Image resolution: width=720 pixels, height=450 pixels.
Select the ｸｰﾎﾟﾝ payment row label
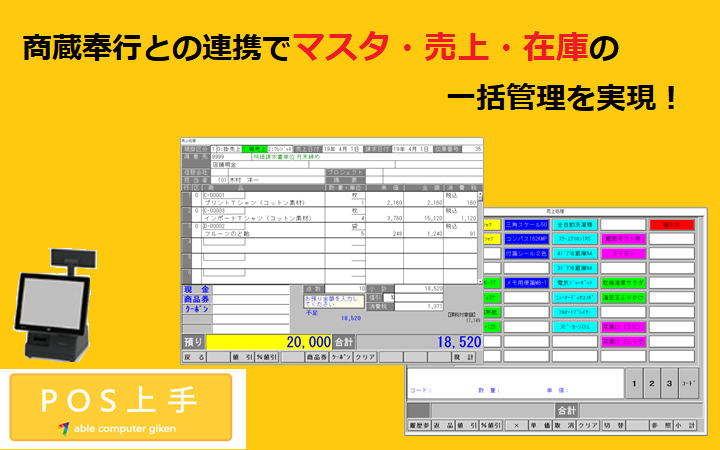(197, 309)
